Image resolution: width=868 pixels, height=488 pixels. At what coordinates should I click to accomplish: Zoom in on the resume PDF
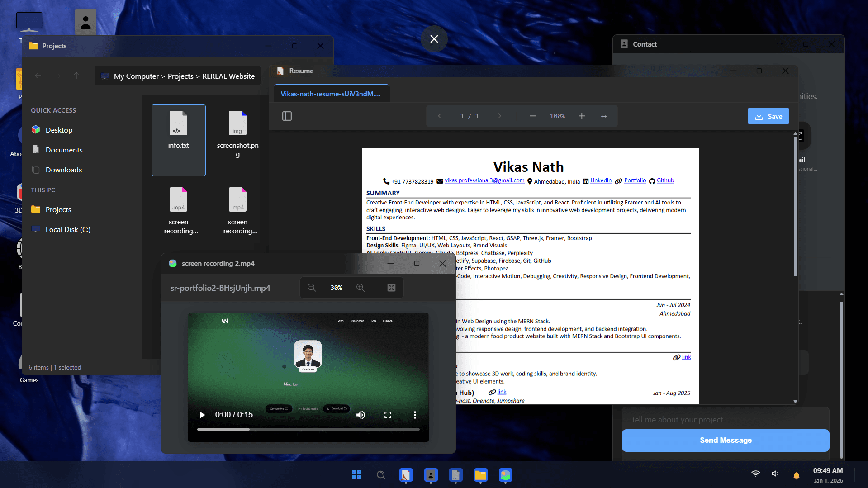582,116
